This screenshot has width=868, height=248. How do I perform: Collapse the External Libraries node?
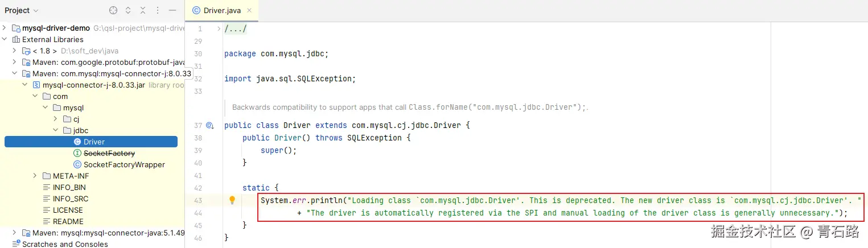point(5,39)
